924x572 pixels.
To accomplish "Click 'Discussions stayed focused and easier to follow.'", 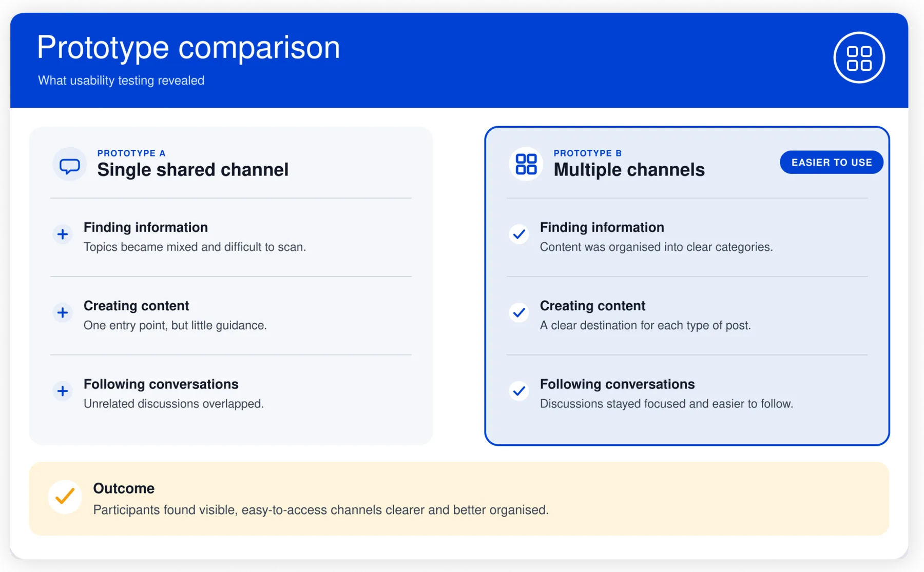I will pyautogui.click(x=667, y=404).
